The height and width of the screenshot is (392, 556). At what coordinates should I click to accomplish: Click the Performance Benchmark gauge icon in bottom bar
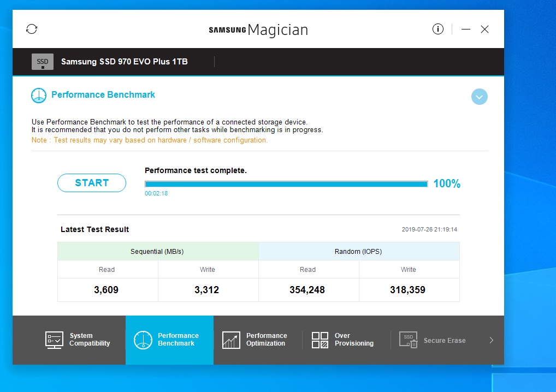[143, 340]
